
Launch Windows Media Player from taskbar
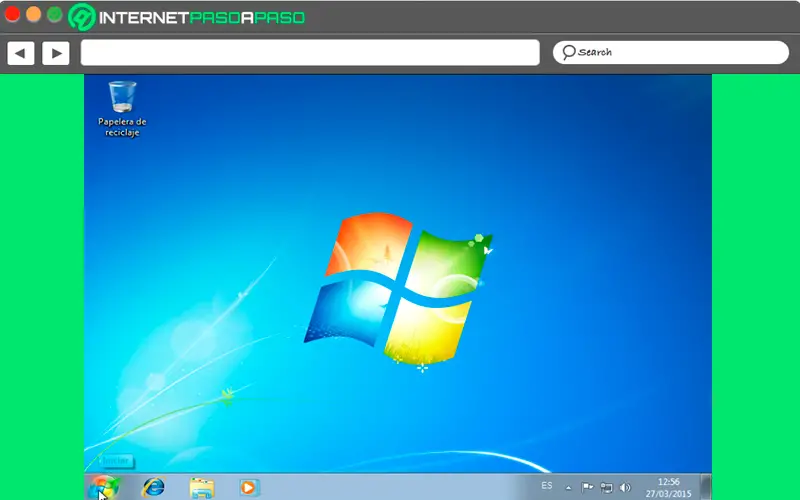pos(248,487)
